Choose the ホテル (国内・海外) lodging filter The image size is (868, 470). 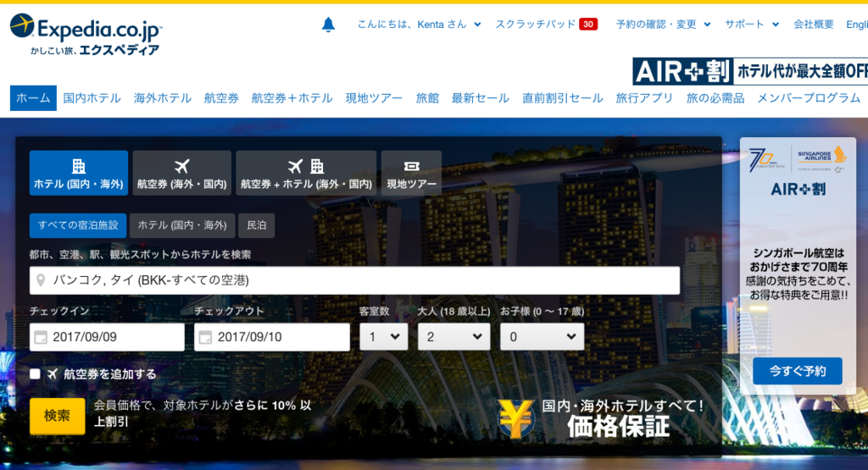click(x=182, y=225)
